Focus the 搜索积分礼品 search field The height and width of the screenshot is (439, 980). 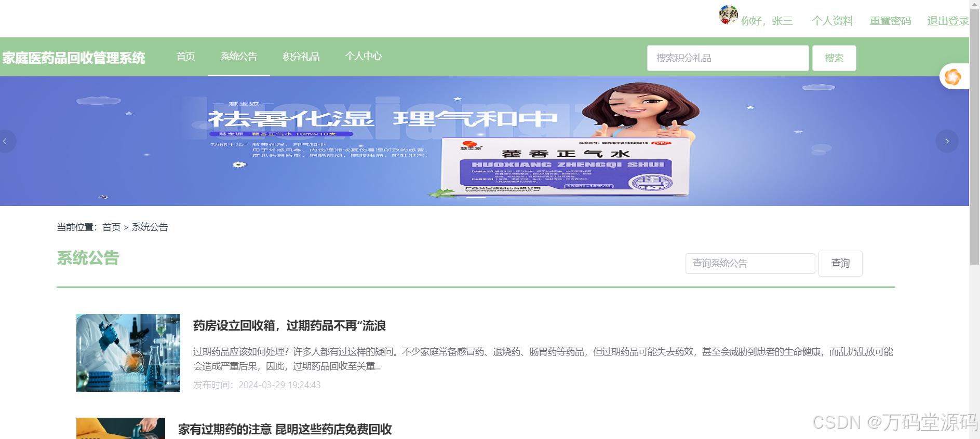tap(728, 58)
